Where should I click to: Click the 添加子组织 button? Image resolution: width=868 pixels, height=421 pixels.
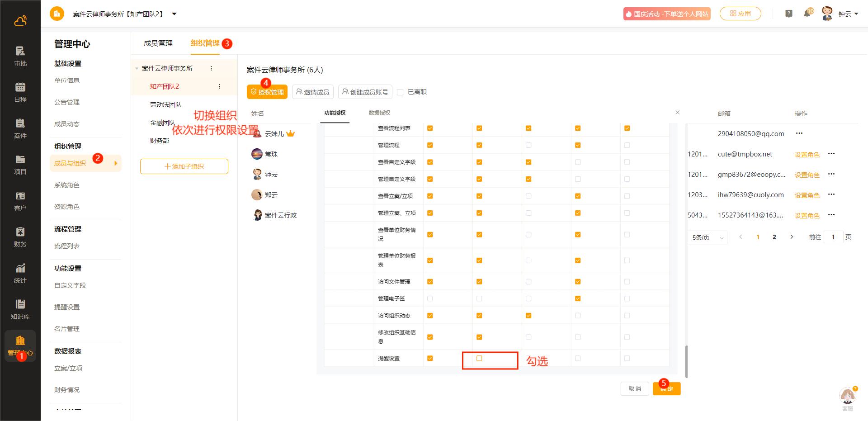pos(184,166)
